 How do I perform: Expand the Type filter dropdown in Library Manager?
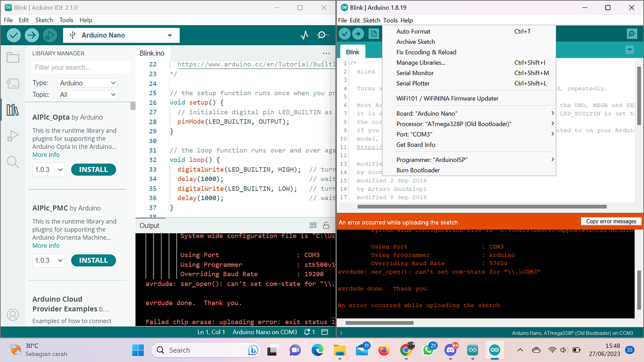coord(87,83)
